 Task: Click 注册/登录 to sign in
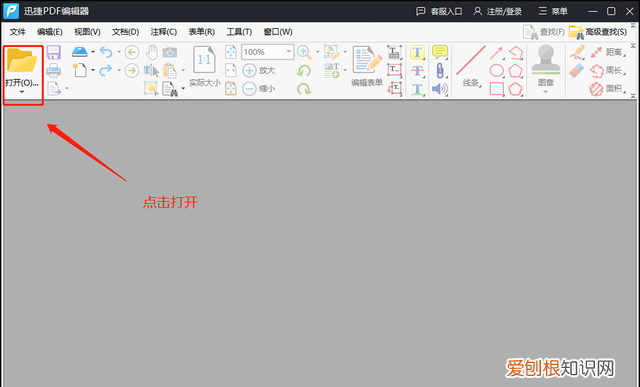[x=498, y=11]
